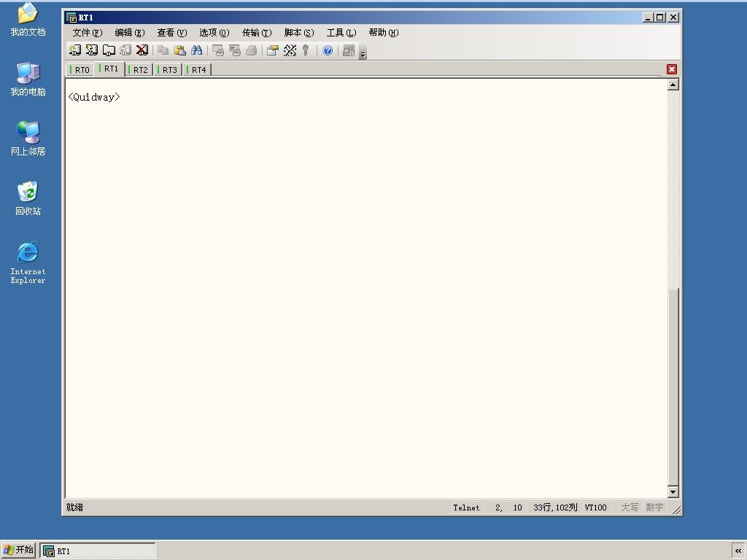The height and width of the screenshot is (560, 747).
Task: Open the 工具(L) menu
Action: tap(341, 32)
